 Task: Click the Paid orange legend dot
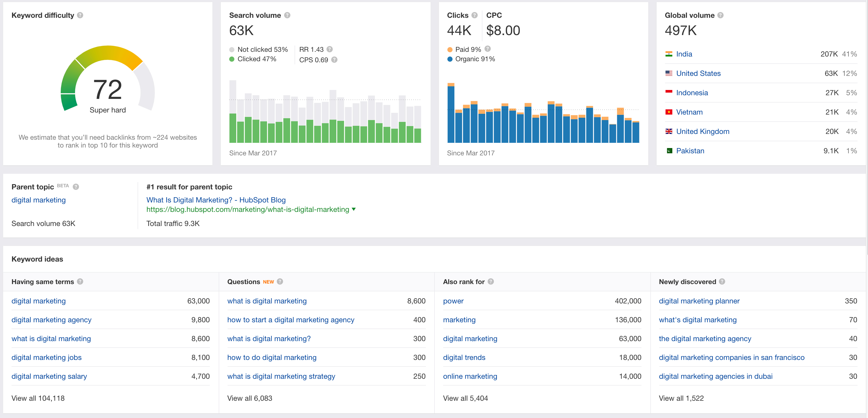pos(450,49)
